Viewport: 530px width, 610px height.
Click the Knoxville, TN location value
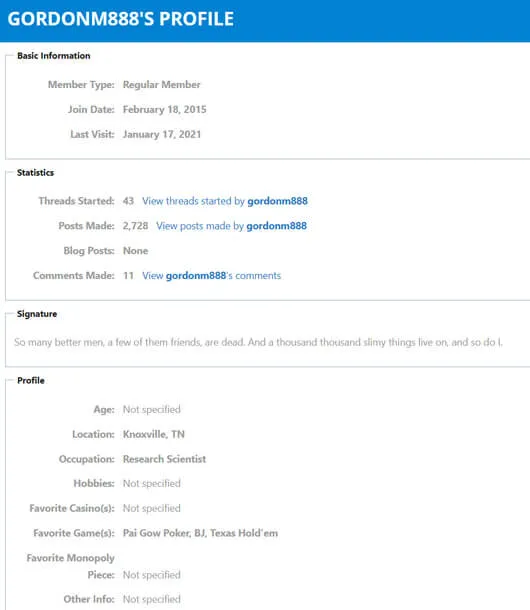pyautogui.click(x=154, y=434)
